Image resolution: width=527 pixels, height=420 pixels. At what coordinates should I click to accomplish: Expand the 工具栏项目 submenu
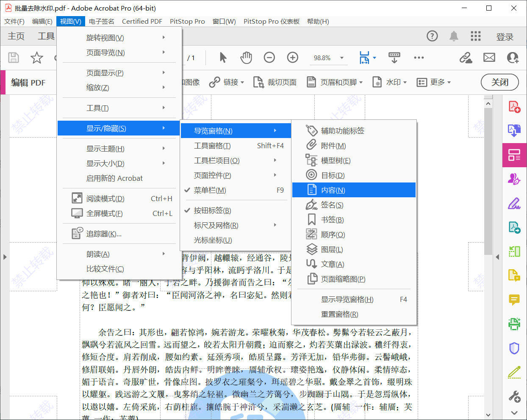point(236,160)
